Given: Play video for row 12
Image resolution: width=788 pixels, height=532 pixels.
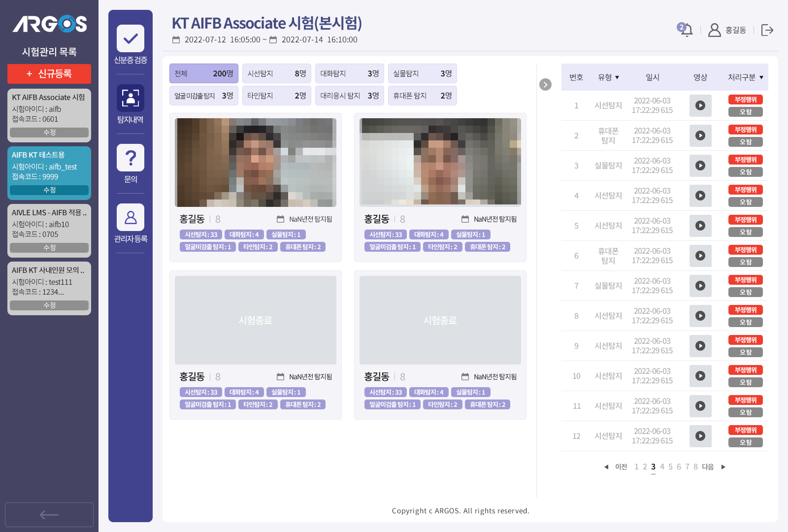Looking at the screenshot, I should pyautogui.click(x=700, y=436).
